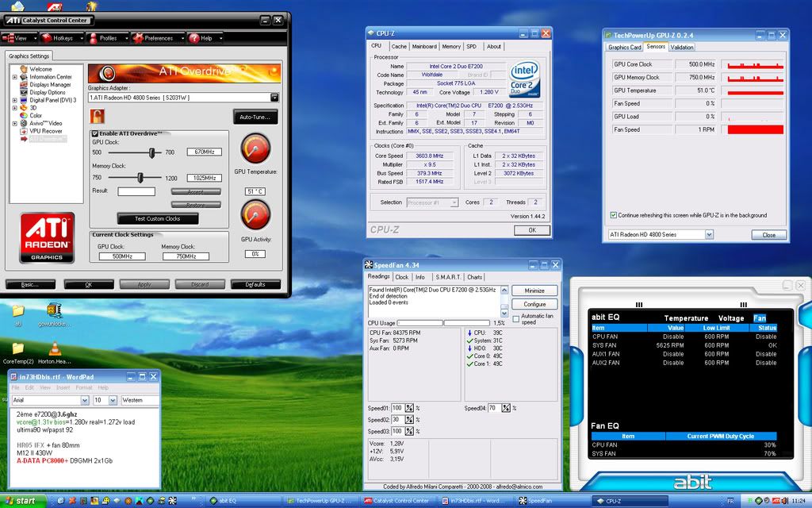Viewport: 812px width, 508px height.
Task: Open the CoreTemp(2) desktop folder
Action: [x=17, y=349]
